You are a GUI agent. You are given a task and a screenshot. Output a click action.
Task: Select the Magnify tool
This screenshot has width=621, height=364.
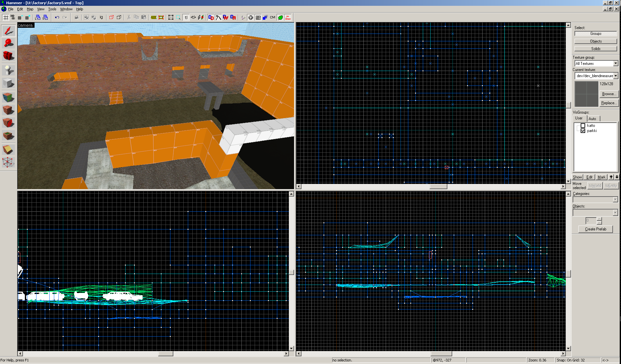coord(8,43)
